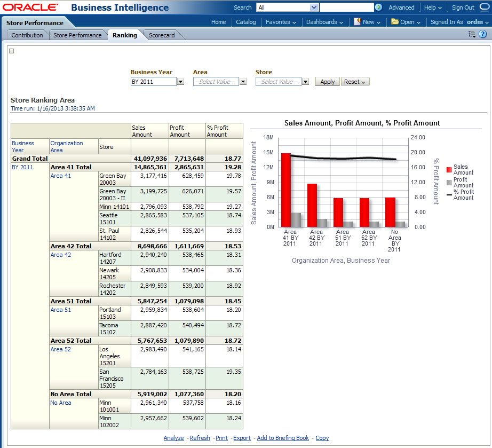
Task: Click into the search text field
Action: tap(347, 7)
